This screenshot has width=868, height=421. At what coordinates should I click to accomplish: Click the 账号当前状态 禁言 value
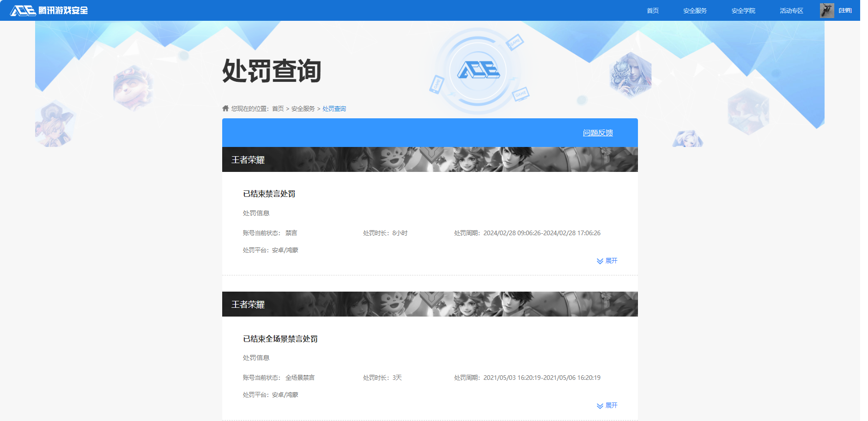(291, 233)
